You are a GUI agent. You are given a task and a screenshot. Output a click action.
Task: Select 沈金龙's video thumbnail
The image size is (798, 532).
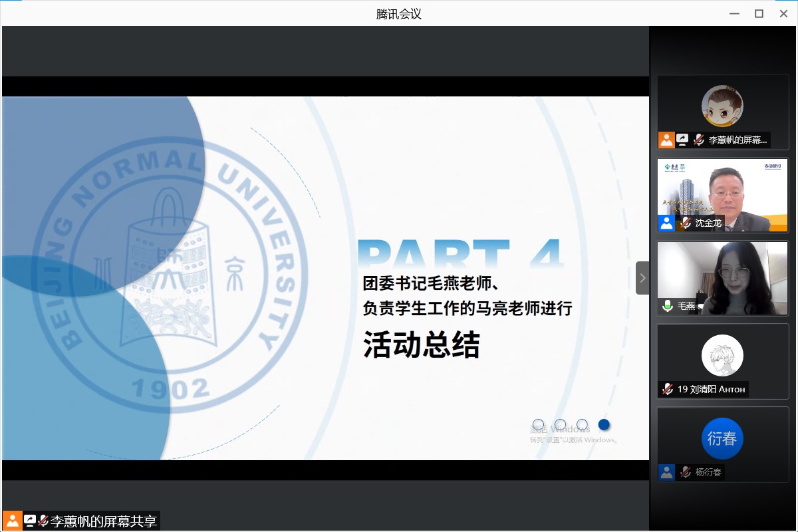pos(722,194)
